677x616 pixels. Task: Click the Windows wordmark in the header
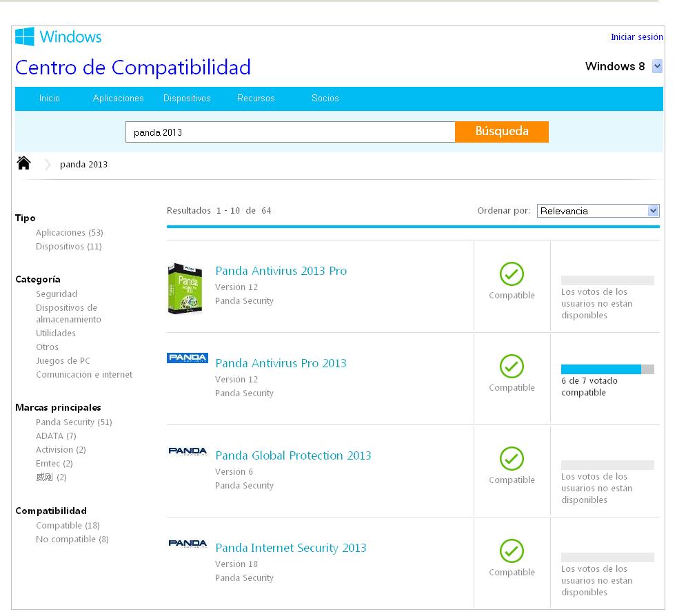(x=70, y=37)
